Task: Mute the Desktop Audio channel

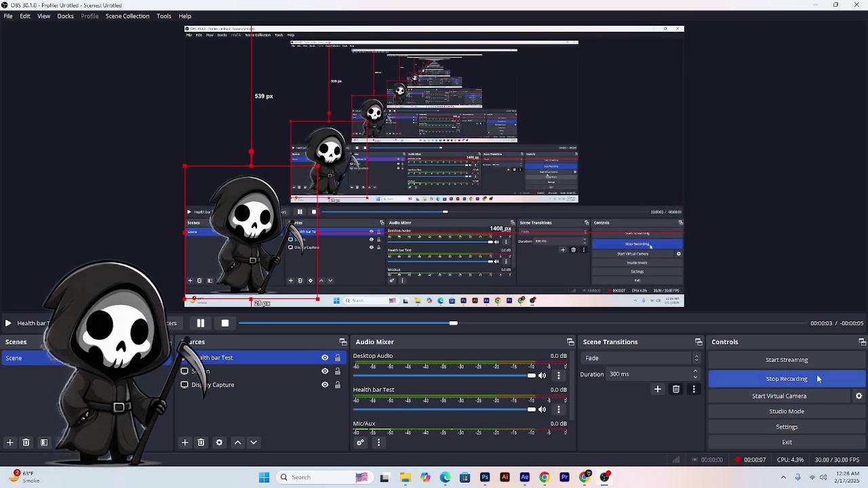Action: 542,375
